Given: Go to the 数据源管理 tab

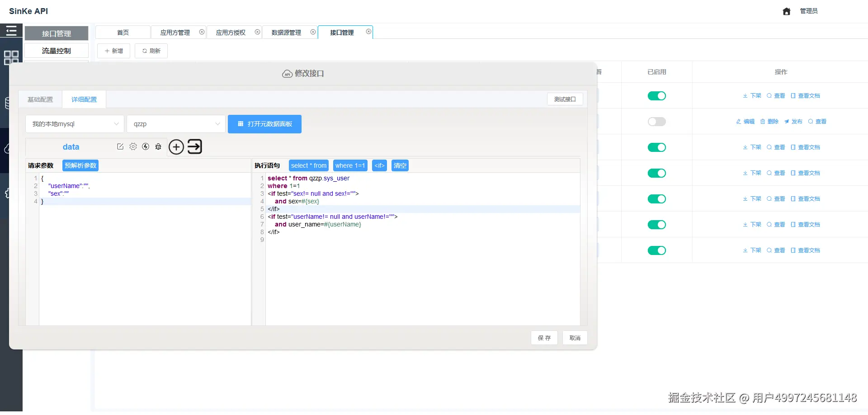Looking at the screenshot, I should pyautogui.click(x=286, y=33).
